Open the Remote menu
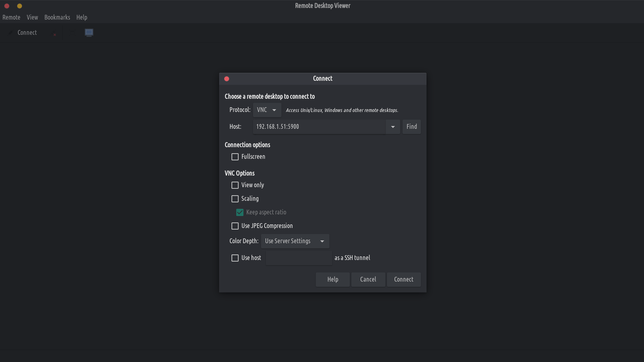 (11, 18)
